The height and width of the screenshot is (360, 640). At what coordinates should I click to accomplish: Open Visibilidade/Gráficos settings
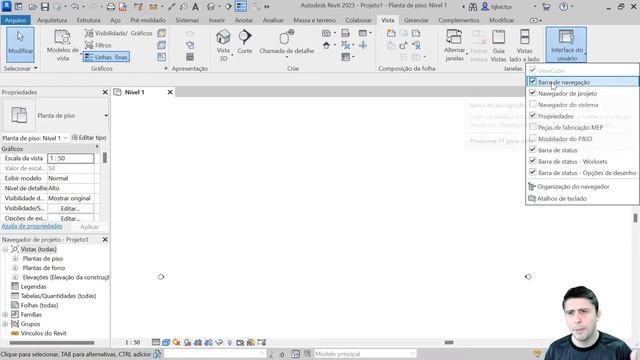(118, 33)
